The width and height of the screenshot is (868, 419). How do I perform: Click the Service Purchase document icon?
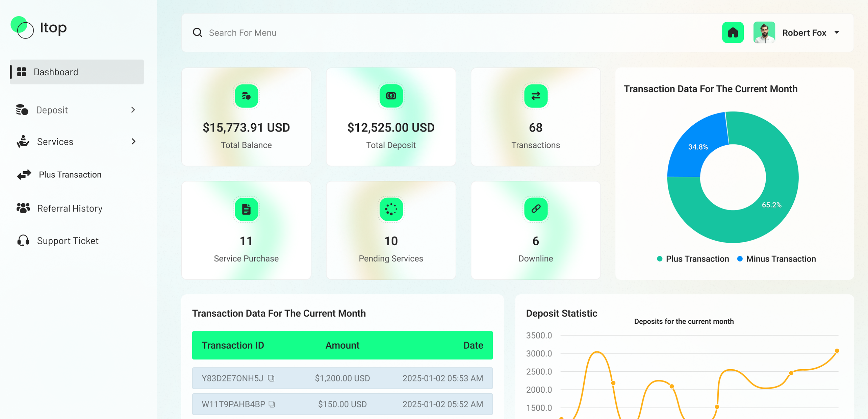(x=246, y=209)
